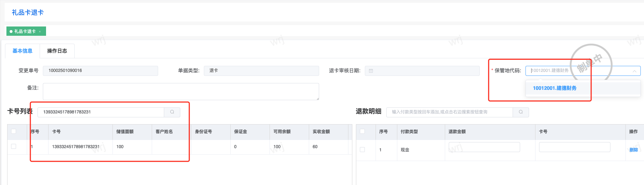Focus the 退款金额 input field
Viewport: 644px width, 185px height.
(x=484, y=147)
